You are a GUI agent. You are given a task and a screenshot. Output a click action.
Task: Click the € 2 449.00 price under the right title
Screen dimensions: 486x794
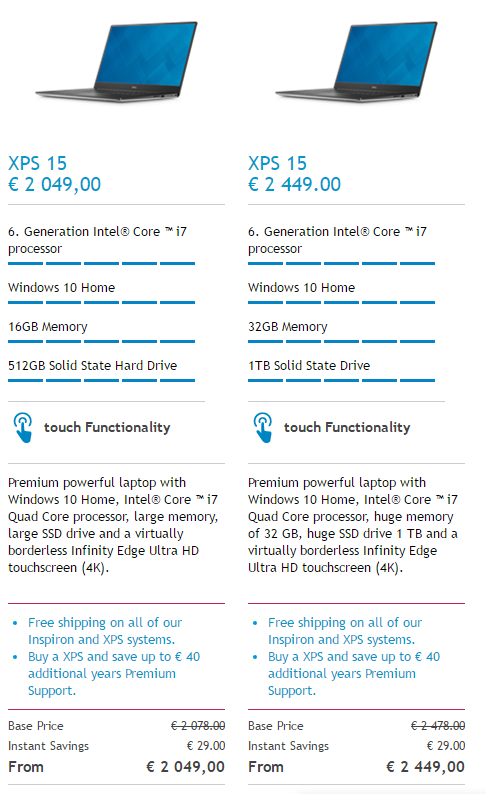click(295, 184)
